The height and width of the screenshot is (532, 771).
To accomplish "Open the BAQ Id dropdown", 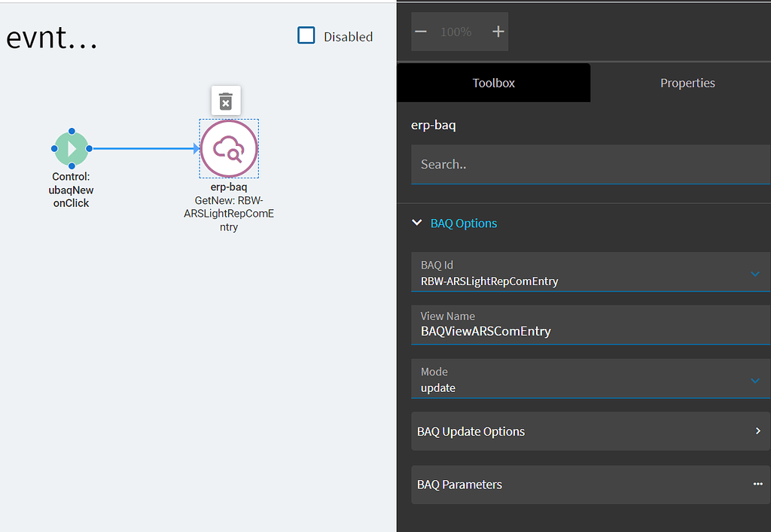I will (x=754, y=274).
